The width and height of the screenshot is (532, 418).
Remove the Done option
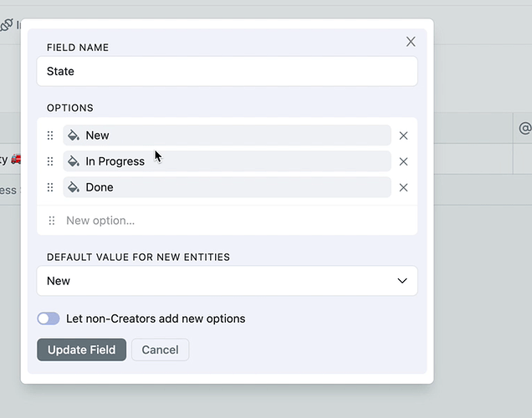(403, 187)
